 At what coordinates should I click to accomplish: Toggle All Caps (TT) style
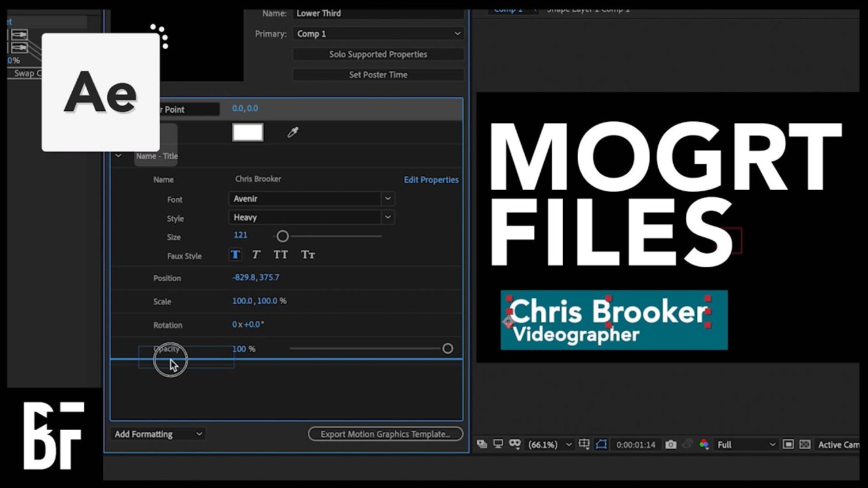click(x=281, y=255)
